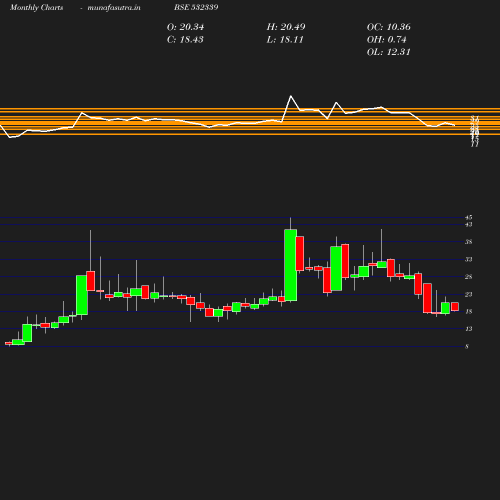Click the 'munafasutra.in' source label
The height and width of the screenshot is (500, 500).
[x=114, y=7]
